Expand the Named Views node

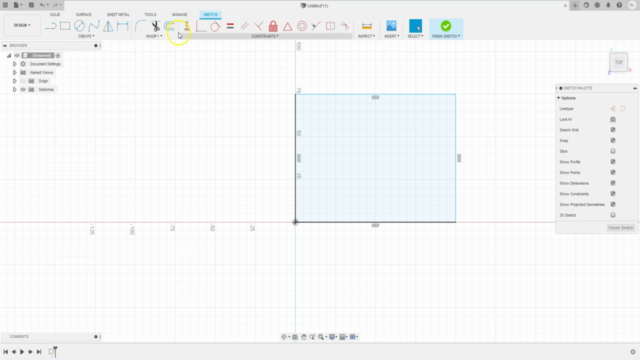[x=15, y=72]
